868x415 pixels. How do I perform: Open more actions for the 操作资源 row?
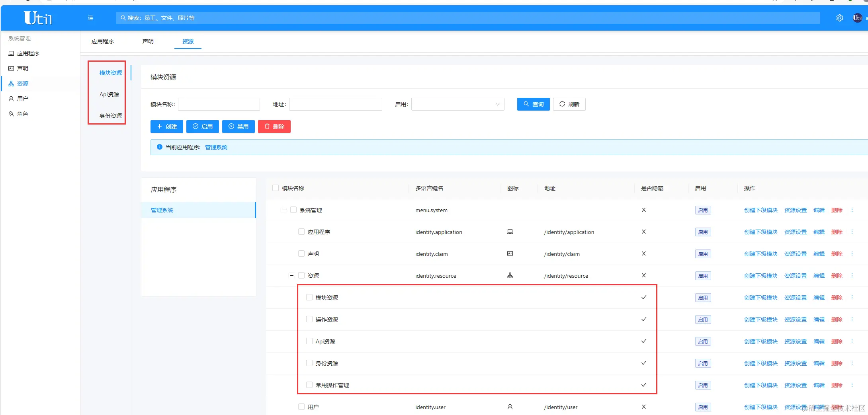pos(852,320)
